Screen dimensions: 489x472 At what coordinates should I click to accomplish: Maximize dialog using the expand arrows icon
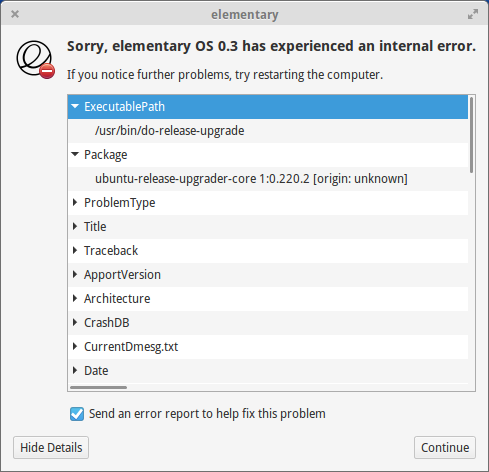[x=473, y=14]
